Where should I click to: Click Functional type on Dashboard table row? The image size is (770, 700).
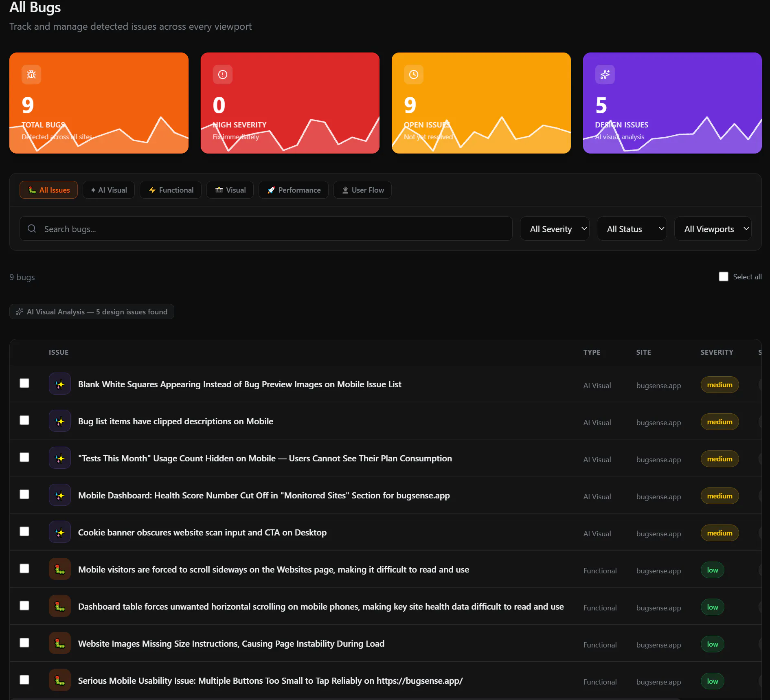point(600,608)
